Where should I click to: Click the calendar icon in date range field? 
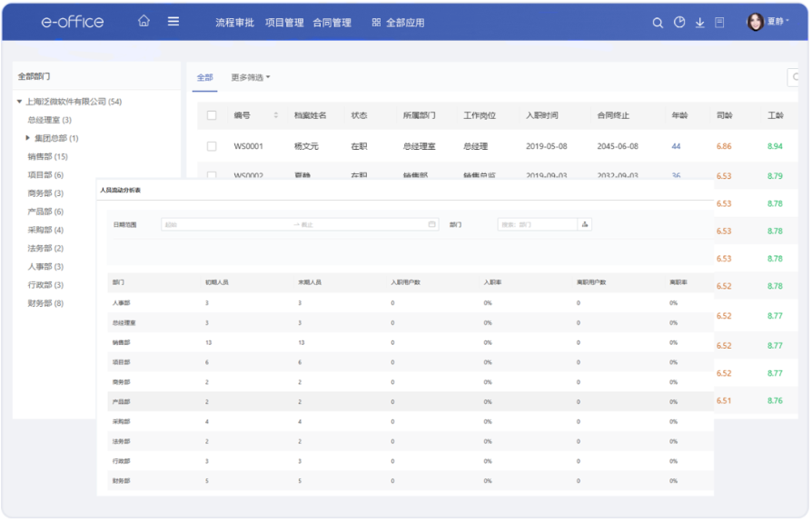point(432,224)
